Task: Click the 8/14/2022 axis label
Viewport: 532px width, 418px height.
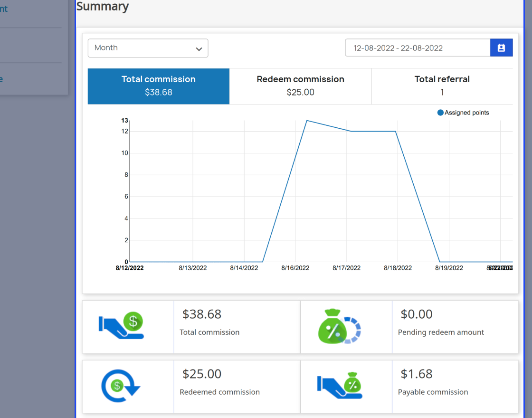Action: pos(244,268)
